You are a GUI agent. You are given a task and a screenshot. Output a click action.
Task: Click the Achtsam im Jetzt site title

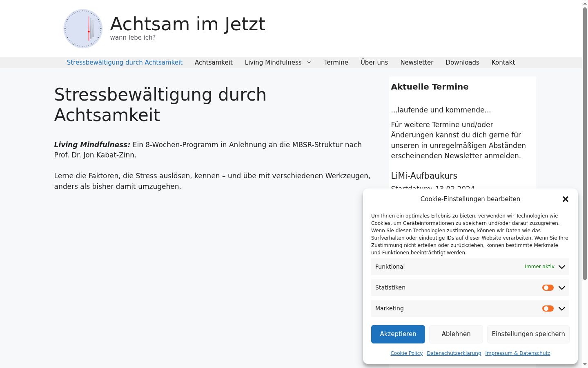[x=188, y=24]
